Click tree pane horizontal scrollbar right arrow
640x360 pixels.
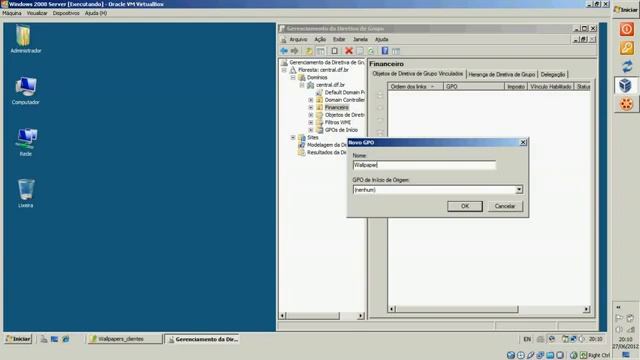(x=360, y=316)
